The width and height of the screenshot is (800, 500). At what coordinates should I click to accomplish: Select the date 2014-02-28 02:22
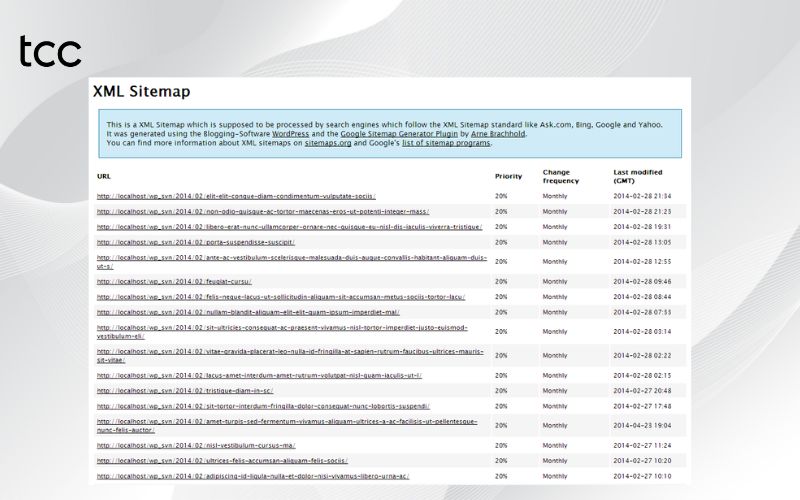642,355
